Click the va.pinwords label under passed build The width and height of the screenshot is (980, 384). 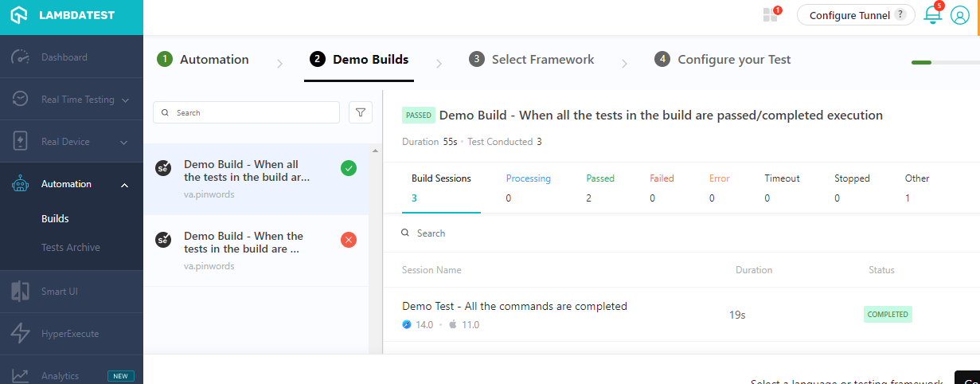[209, 194]
